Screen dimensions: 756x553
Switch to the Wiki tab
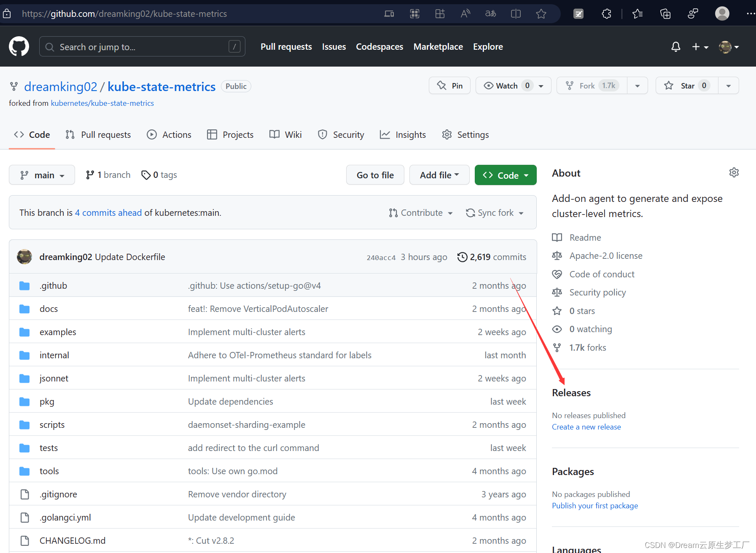point(285,135)
